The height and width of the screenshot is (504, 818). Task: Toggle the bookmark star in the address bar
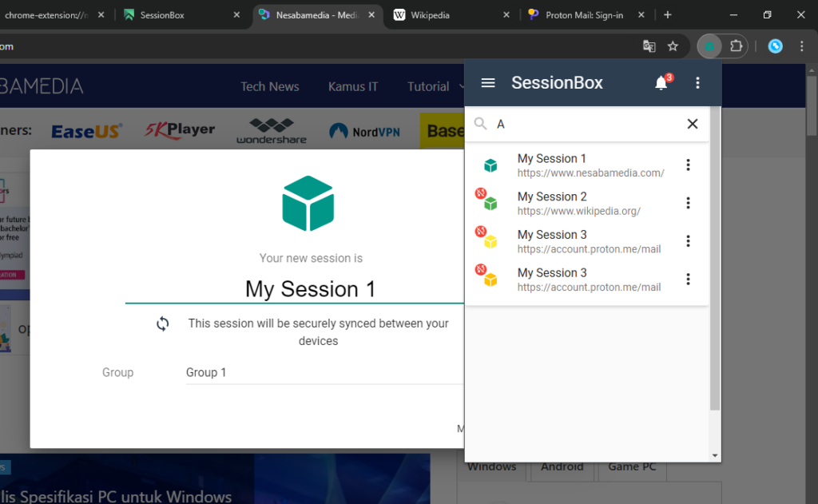[x=673, y=47]
